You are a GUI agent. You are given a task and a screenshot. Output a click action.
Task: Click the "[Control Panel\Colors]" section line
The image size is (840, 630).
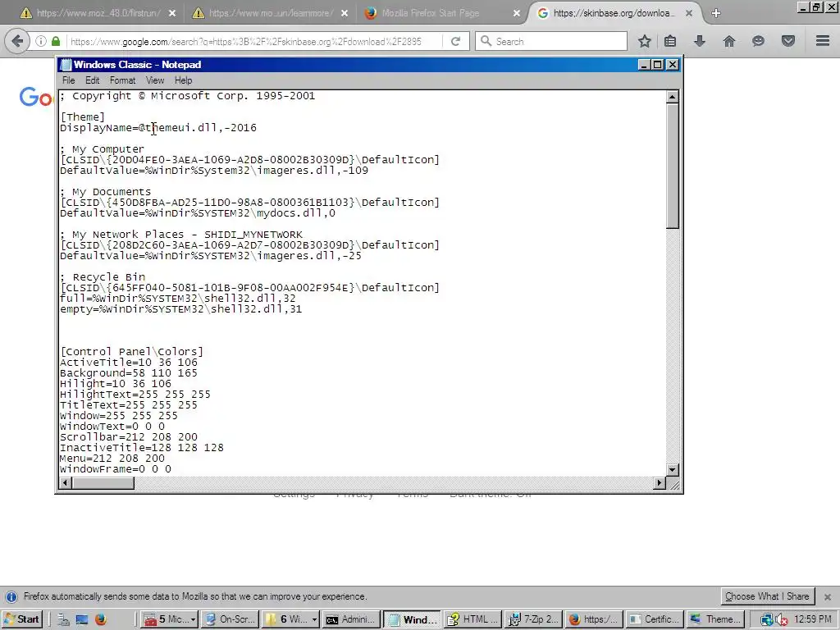[132, 351]
